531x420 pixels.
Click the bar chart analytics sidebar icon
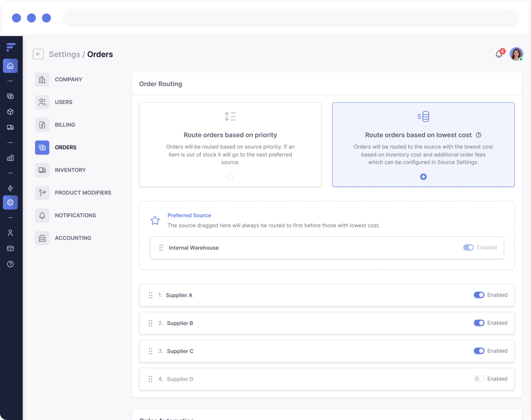10,158
